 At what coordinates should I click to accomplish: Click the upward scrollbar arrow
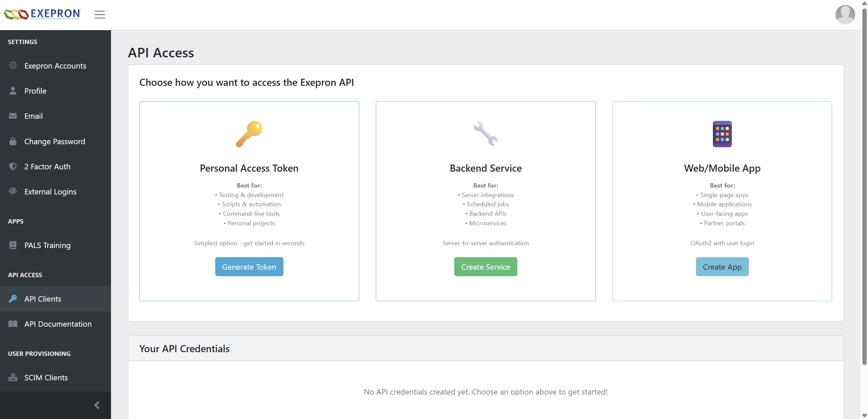[x=864, y=3]
